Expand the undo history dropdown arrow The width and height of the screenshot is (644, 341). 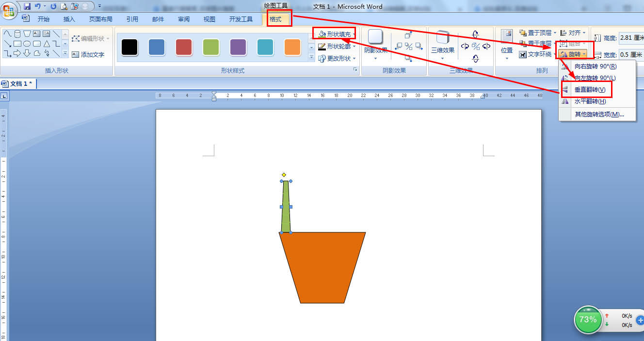(x=45, y=6)
